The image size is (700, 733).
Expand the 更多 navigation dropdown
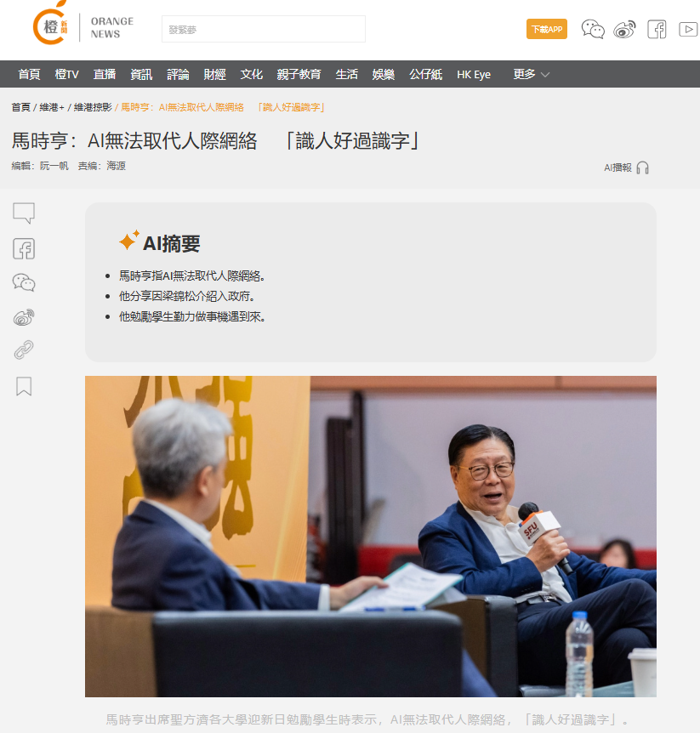point(532,74)
